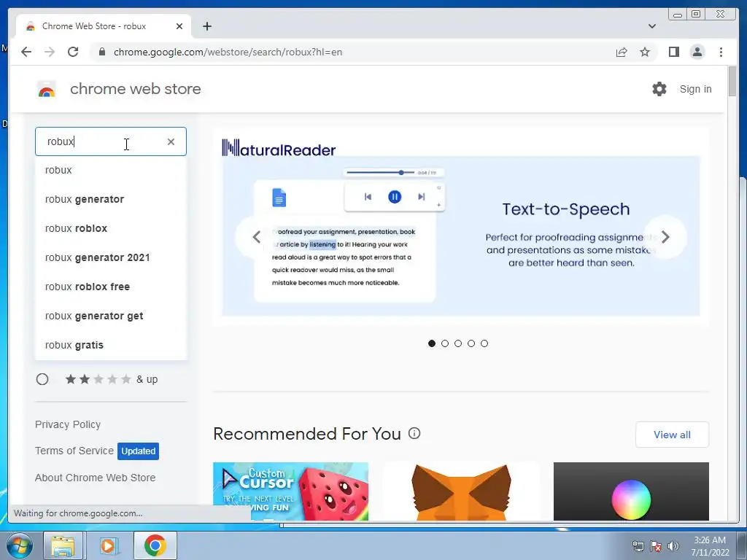The image size is (747, 560).
Task: Select suggestion 'robux generator 2021'
Action: (x=111, y=257)
